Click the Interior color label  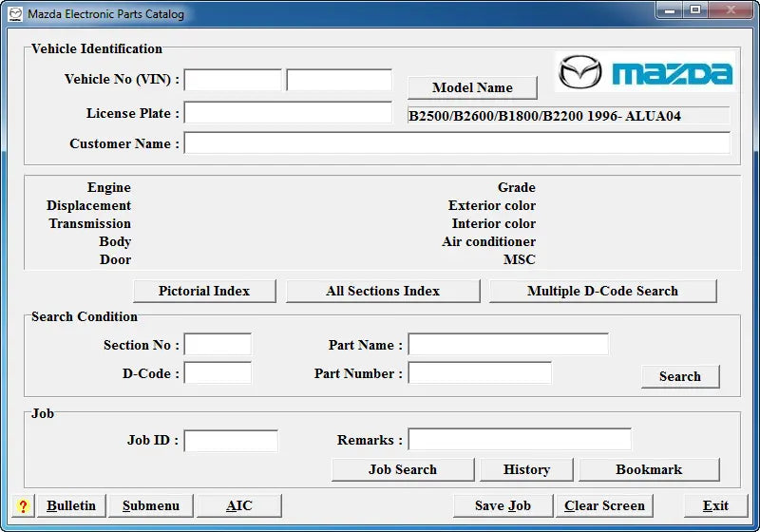[x=494, y=223]
